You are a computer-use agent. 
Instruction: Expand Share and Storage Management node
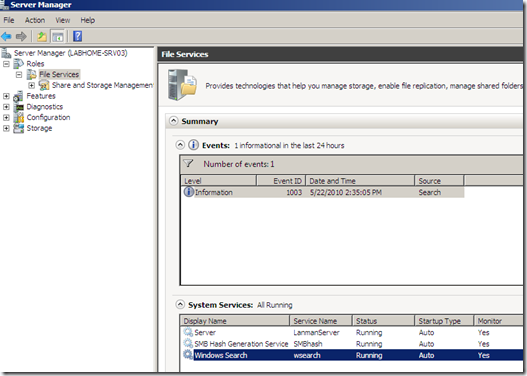pos(32,85)
